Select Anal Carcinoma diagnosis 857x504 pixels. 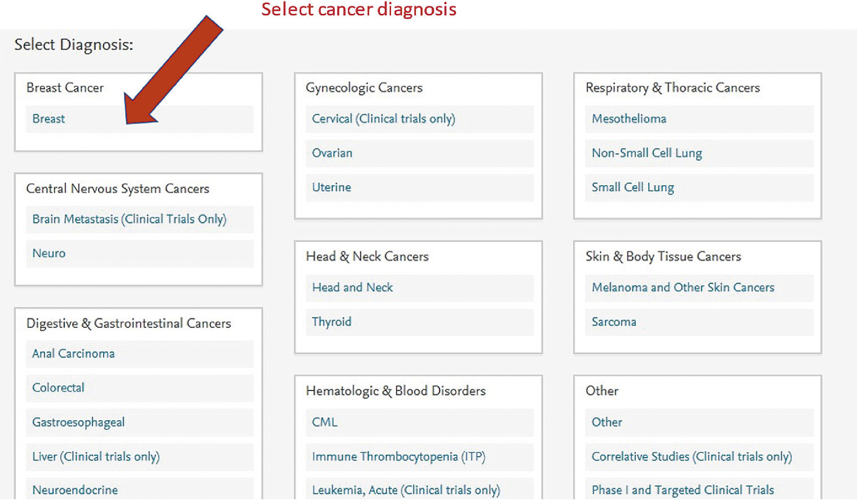click(73, 354)
